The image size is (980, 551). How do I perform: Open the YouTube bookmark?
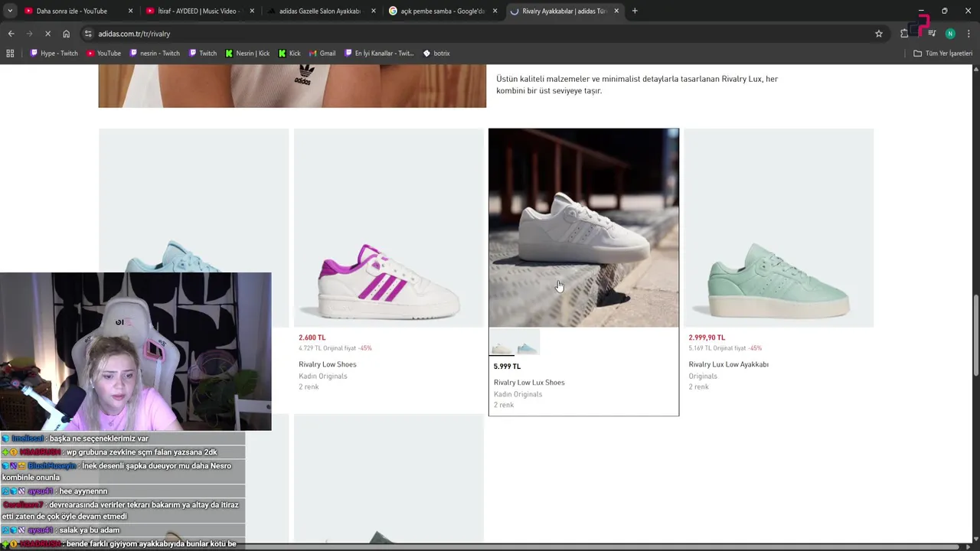click(x=103, y=54)
